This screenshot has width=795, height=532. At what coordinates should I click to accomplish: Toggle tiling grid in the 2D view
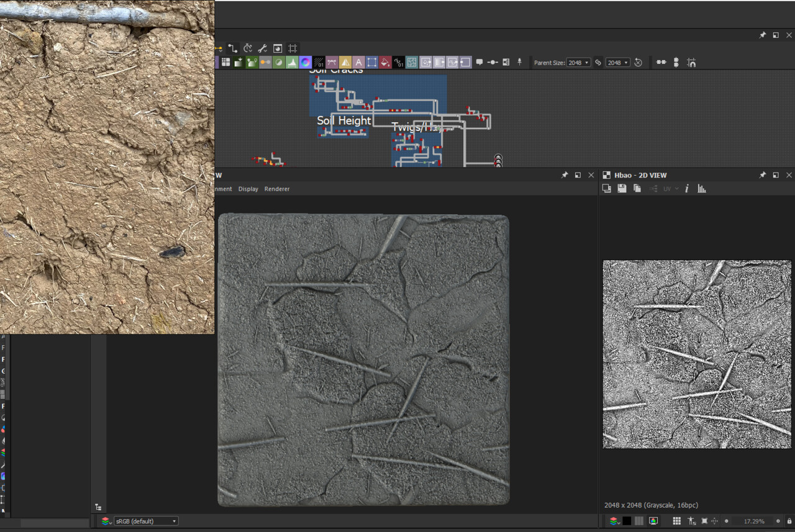tap(677, 521)
